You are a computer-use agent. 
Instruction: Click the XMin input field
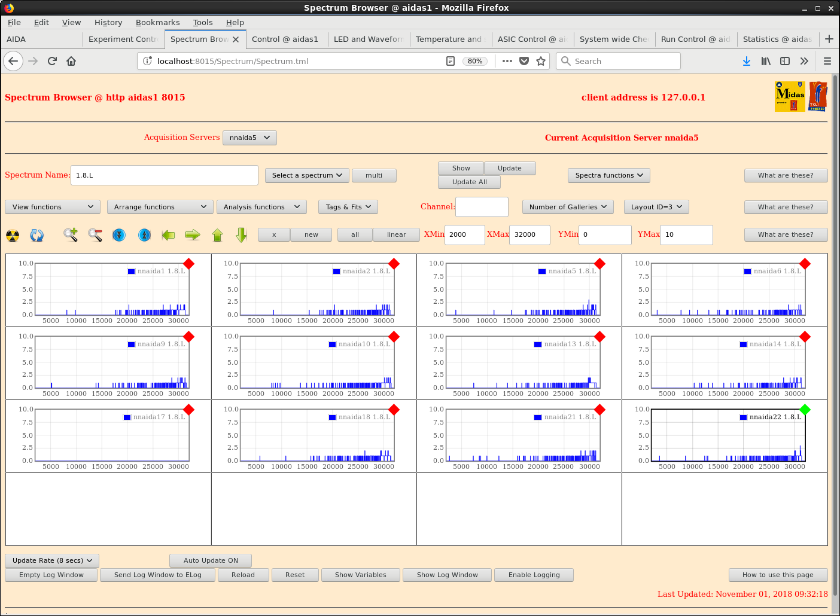pos(465,234)
